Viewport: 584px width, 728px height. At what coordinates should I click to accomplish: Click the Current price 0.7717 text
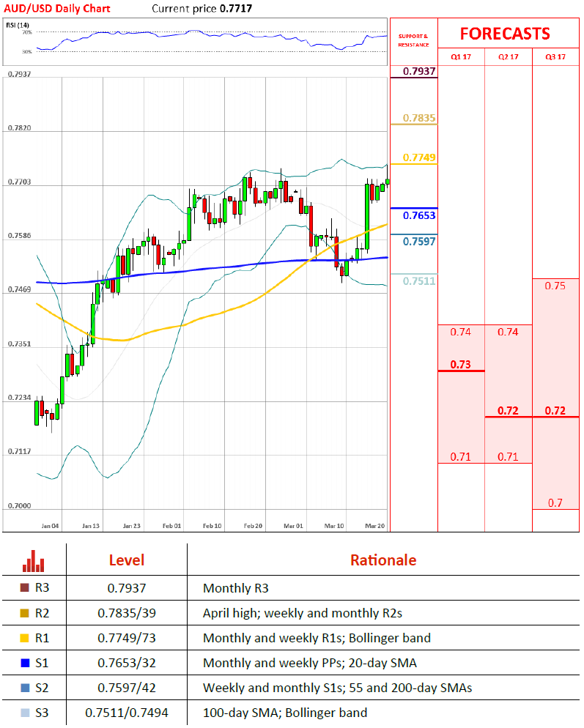tap(202, 8)
